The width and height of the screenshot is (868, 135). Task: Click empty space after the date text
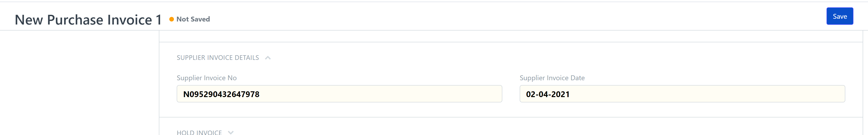(x=708, y=94)
